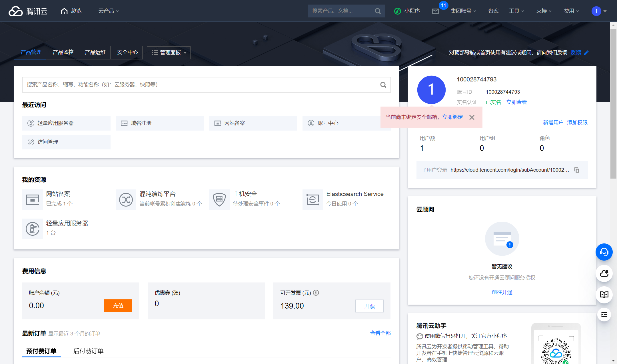Open the headset customer service button
The image size is (617, 364).
pyautogui.click(x=604, y=252)
